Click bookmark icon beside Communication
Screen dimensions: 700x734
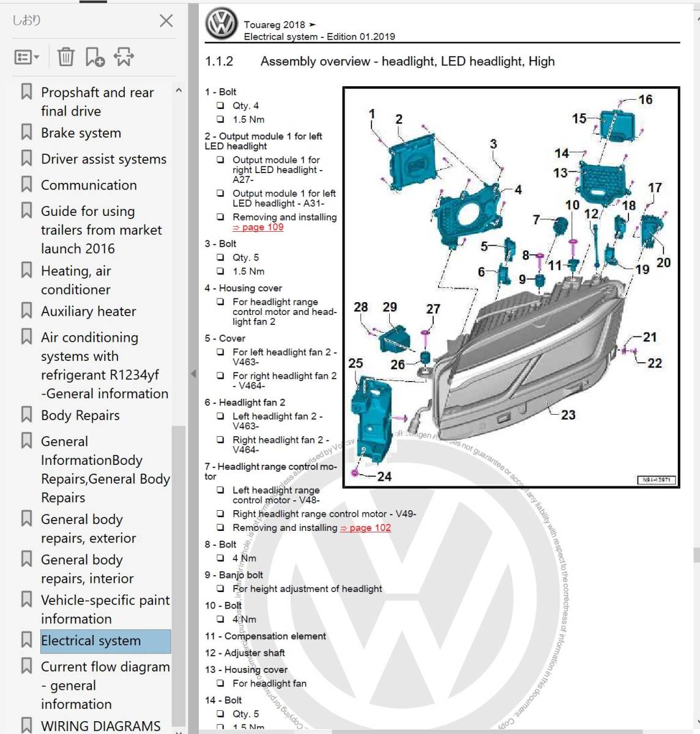26,184
